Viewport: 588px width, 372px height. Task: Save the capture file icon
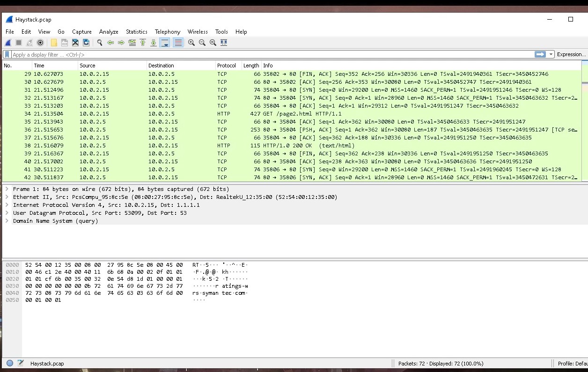pos(65,43)
